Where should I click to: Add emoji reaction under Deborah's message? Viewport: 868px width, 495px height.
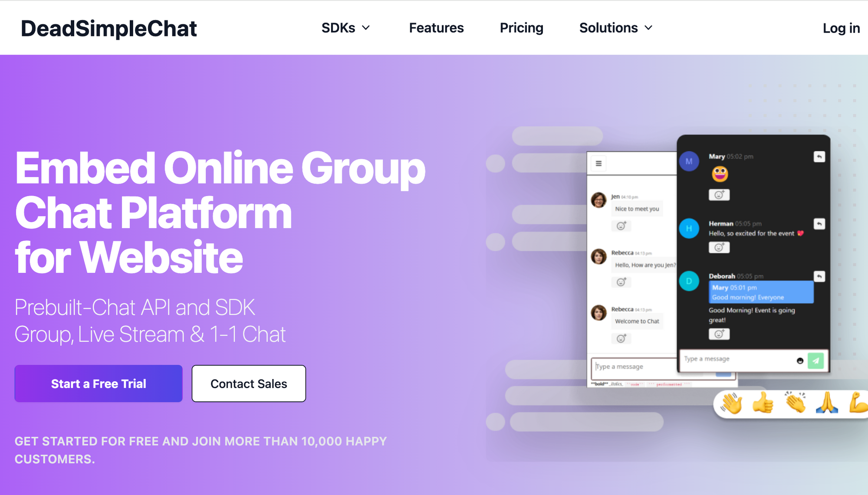coord(719,334)
